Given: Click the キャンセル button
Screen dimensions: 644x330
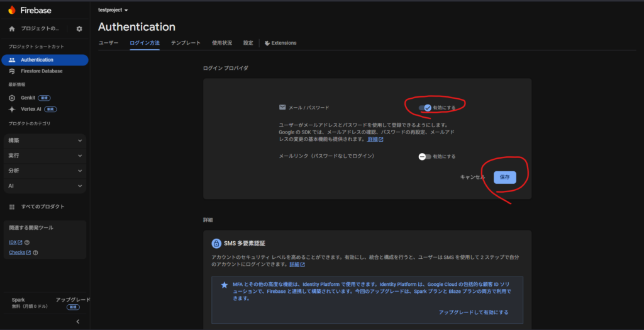Looking at the screenshot, I should pyautogui.click(x=472, y=178).
